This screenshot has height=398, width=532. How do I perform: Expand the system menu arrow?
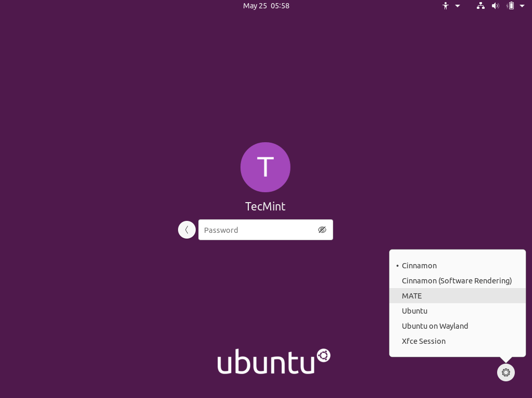(522, 6)
